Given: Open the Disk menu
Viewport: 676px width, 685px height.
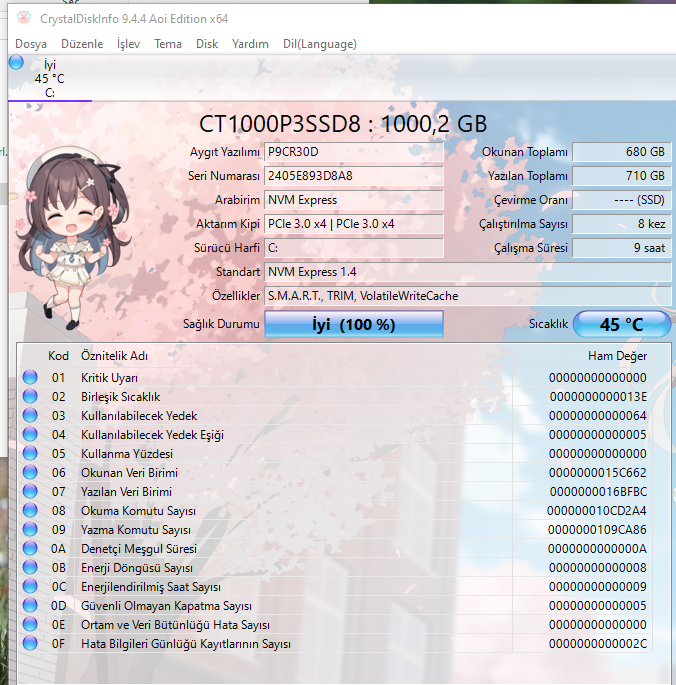Looking at the screenshot, I should pos(207,44).
